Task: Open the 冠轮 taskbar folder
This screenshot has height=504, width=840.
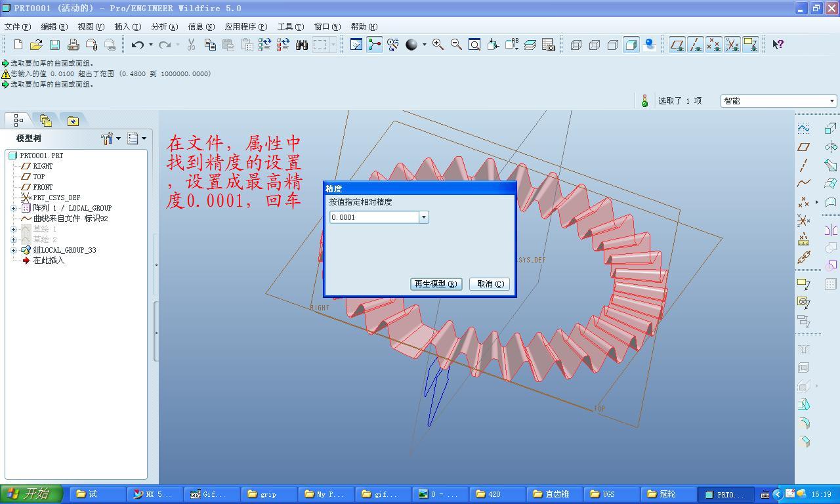Action: pyautogui.click(x=669, y=494)
